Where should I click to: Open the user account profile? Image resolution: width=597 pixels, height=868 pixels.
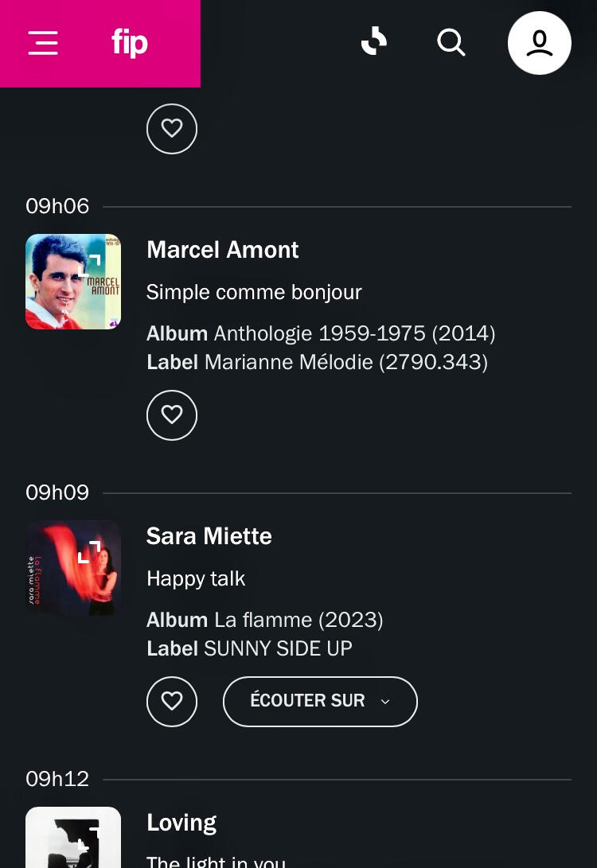tap(539, 43)
